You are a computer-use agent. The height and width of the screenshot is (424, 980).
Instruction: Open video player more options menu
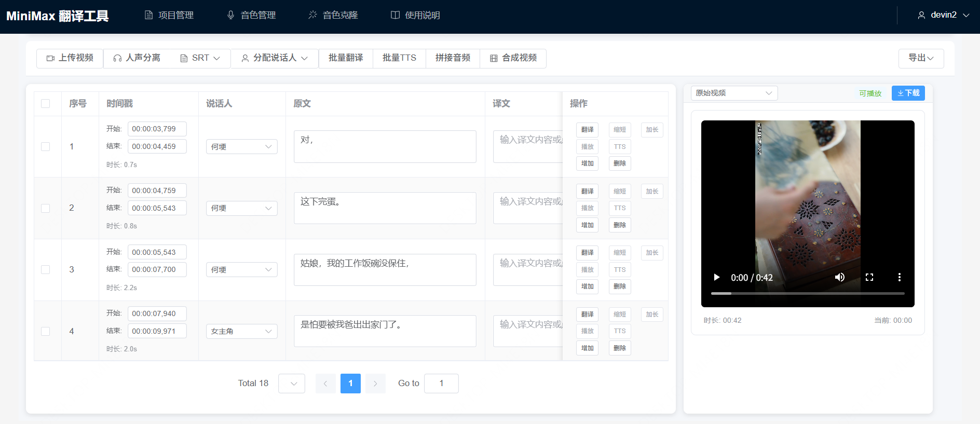pos(899,277)
